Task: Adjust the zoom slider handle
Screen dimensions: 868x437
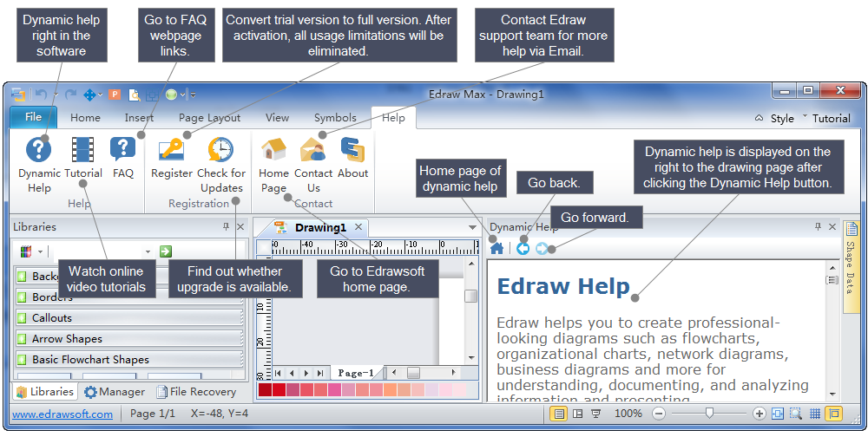Action: click(x=709, y=413)
